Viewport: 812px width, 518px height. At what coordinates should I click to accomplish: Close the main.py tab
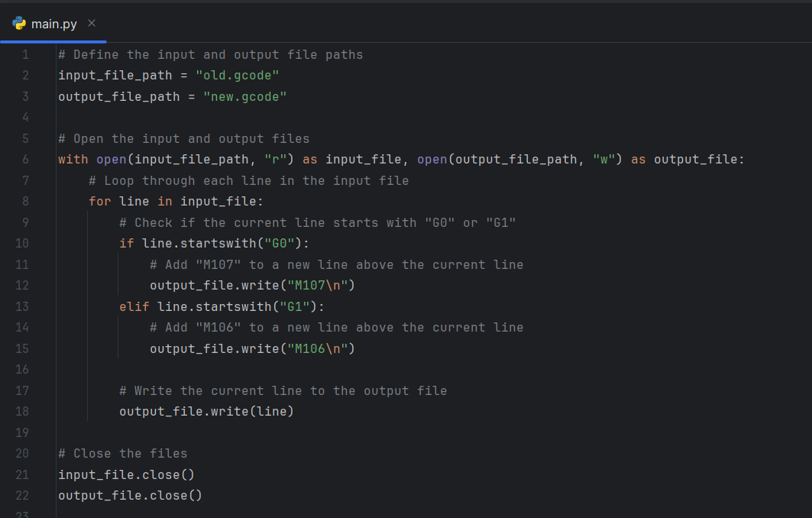click(x=92, y=24)
